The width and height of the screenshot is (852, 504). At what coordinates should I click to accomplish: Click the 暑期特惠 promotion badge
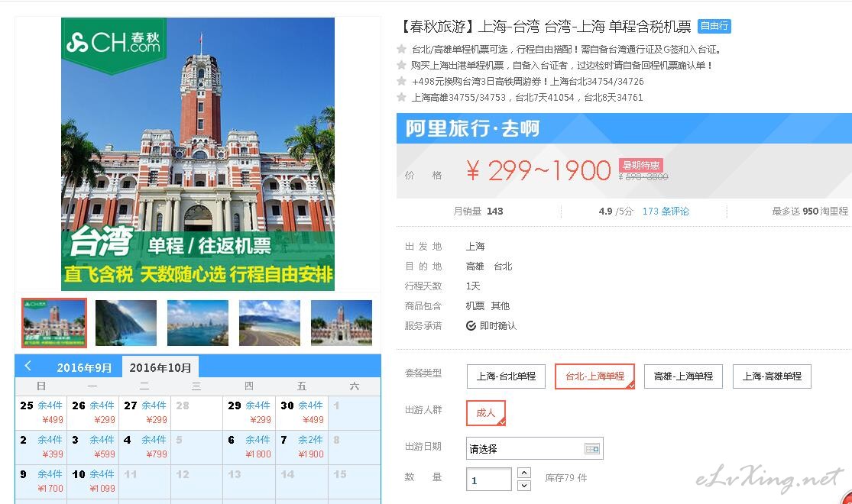point(640,165)
